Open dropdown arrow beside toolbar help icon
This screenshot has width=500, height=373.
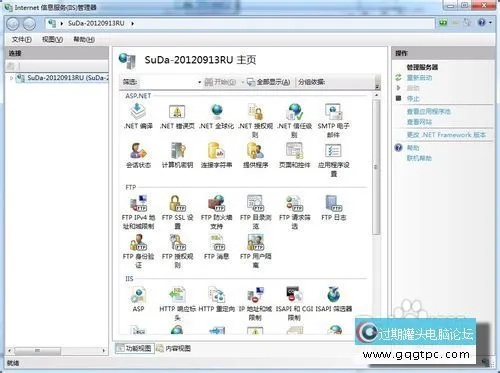[x=490, y=23]
